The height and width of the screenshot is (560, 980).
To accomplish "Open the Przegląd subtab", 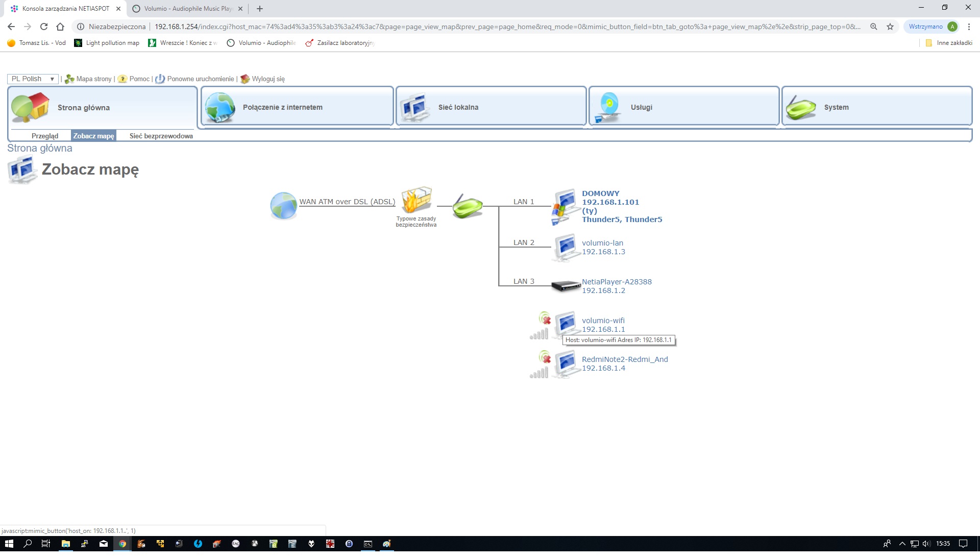I will (x=45, y=136).
